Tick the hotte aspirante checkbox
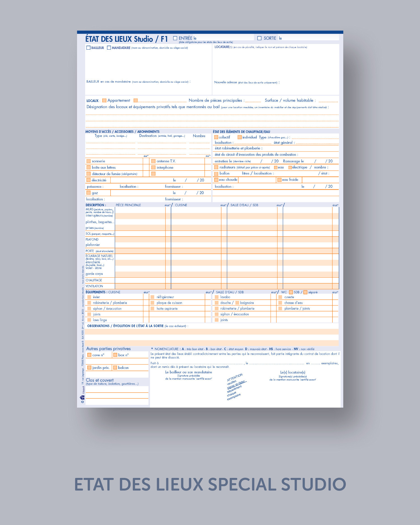Image resolution: width=420 pixels, height=525 pixels. [152, 308]
